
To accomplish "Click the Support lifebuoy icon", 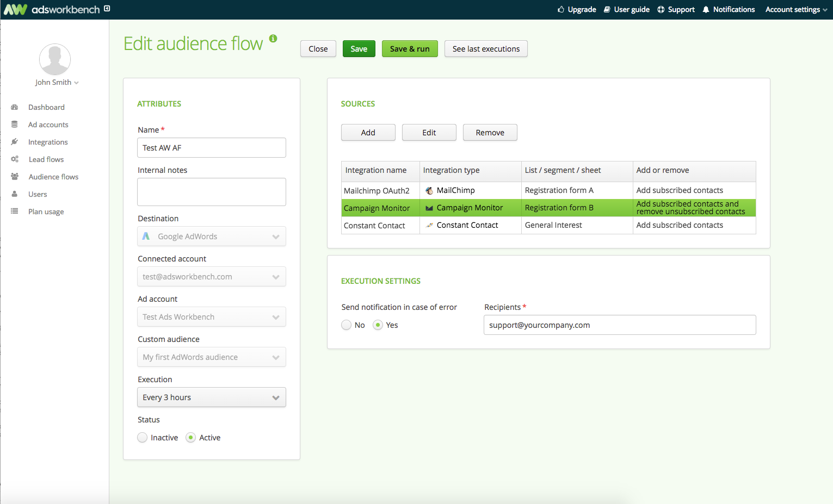I will 661,9.
